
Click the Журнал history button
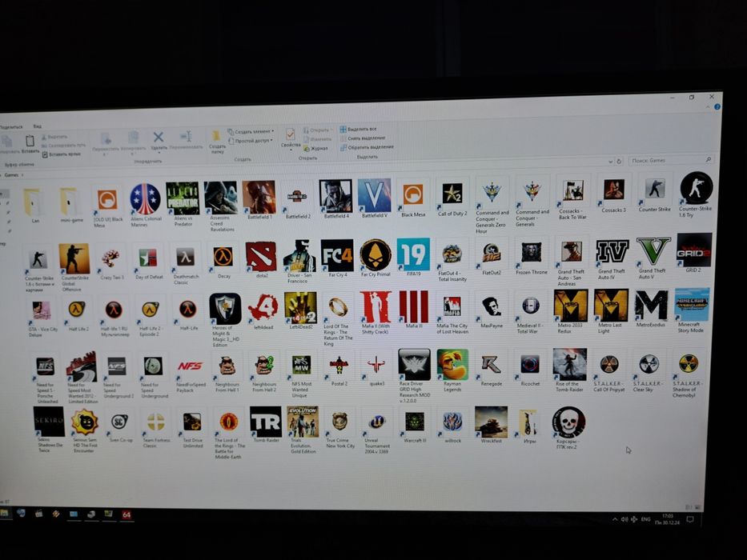coord(315,149)
